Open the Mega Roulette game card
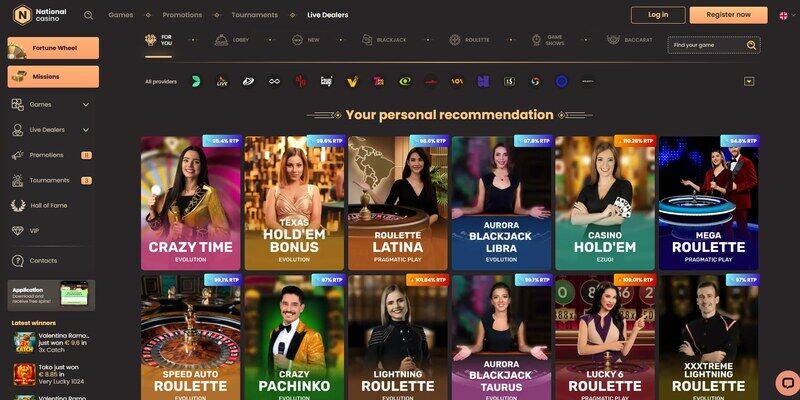800x400 pixels. pos(709,203)
